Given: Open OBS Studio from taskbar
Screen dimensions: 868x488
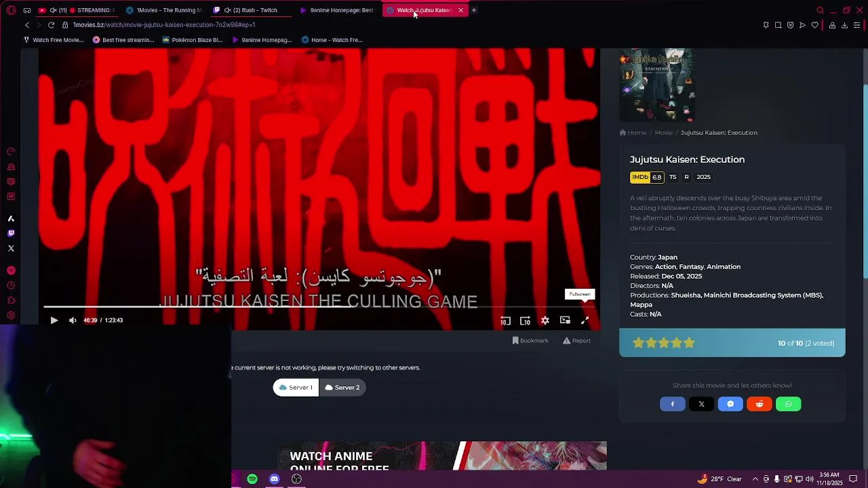Looking at the screenshot, I should (x=296, y=479).
